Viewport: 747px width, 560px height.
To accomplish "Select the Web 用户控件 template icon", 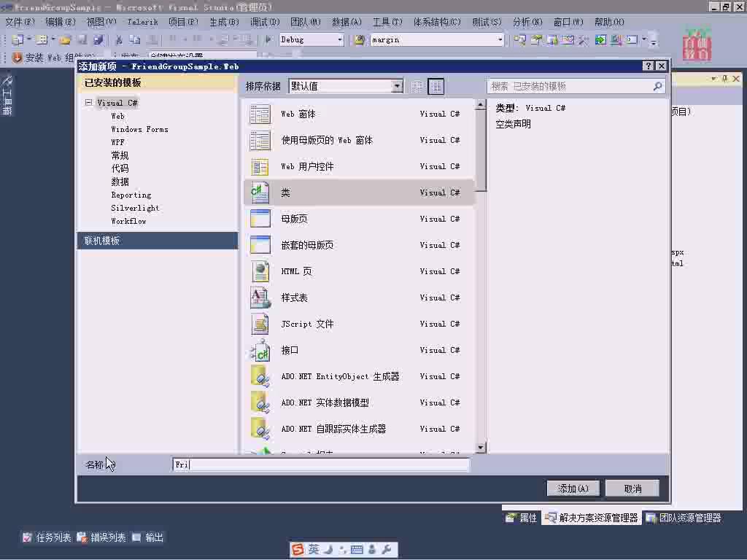I will coord(260,167).
